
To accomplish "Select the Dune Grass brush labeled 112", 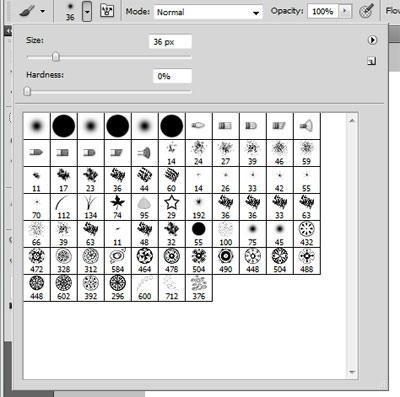I will 64,207.
